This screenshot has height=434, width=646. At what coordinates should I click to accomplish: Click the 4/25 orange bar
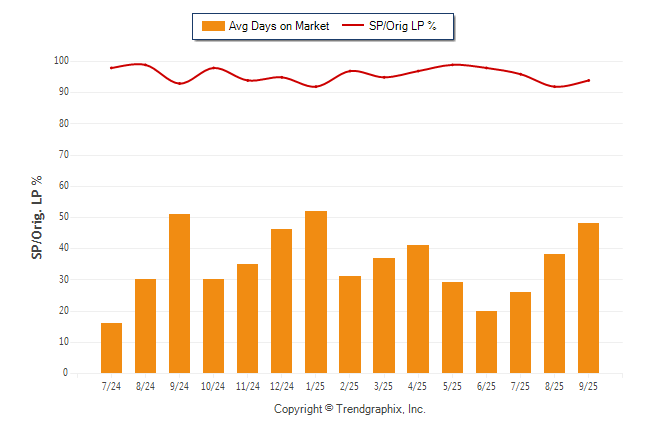click(x=418, y=309)
